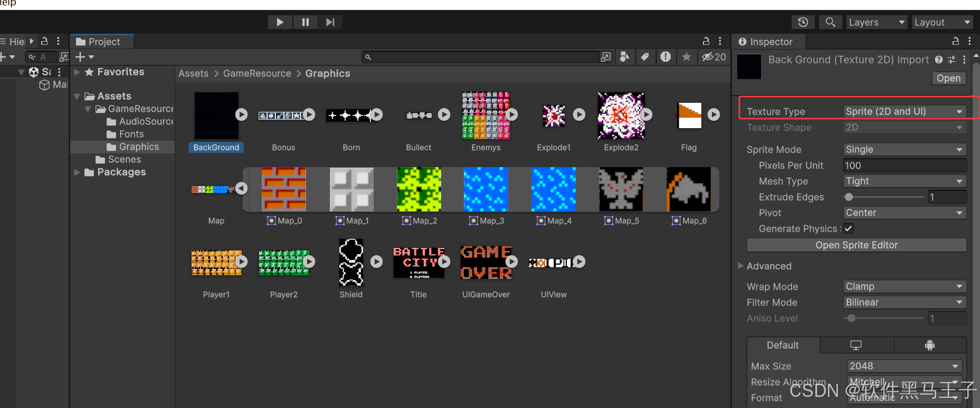Expand the Bullect sprite sheet arrow
The height and width of the screenshot is (408, 980).
click(x=444, y=114)
